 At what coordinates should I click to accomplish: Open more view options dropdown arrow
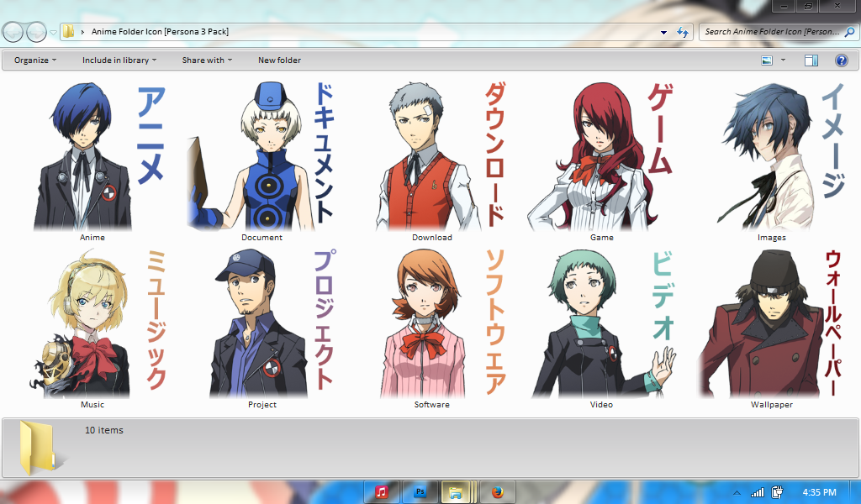(783, 60)
